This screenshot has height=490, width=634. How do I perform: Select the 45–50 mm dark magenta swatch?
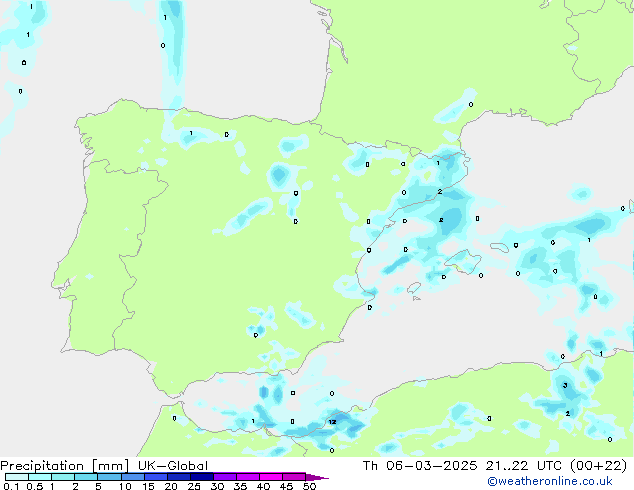coord(294,477)
